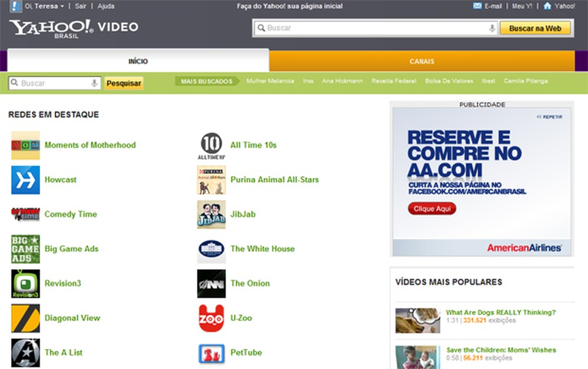Click the microphone icon in web search
The height and width of the screenshot is (369, 588).
492,28
